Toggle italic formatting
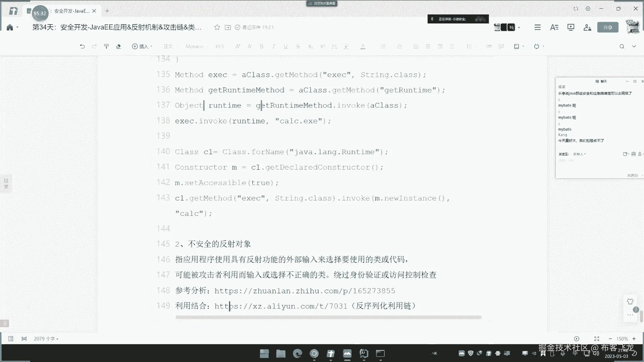 tap(274, 46)
